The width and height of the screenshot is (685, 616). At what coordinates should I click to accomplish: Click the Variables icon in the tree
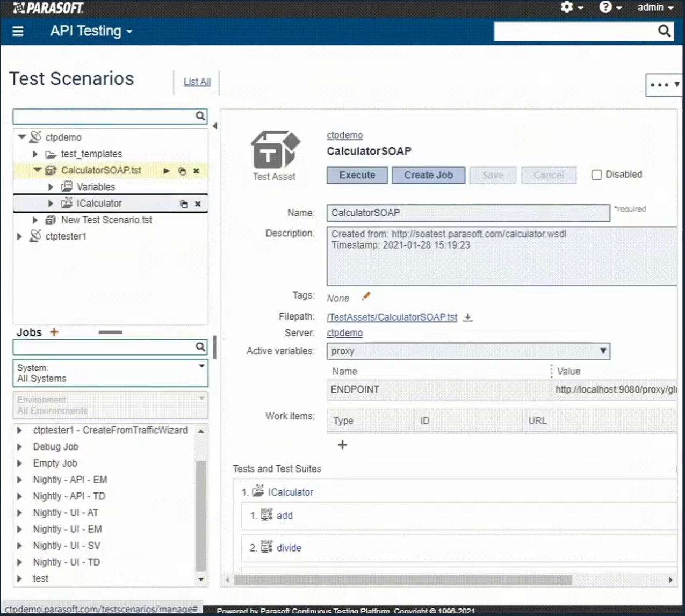67,186
